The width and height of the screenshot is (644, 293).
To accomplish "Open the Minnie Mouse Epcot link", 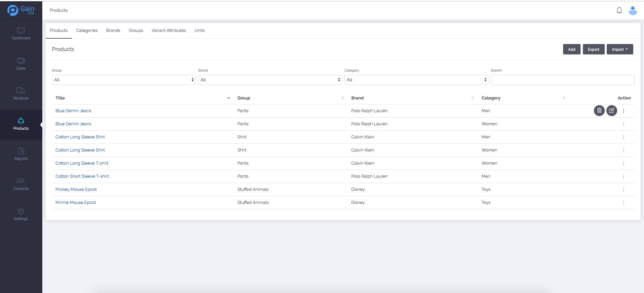I will pos(76,203).
